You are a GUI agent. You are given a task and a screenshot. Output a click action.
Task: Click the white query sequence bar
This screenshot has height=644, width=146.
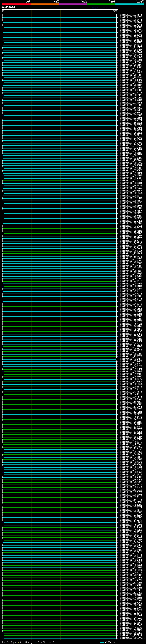click(x=60, y=10)
